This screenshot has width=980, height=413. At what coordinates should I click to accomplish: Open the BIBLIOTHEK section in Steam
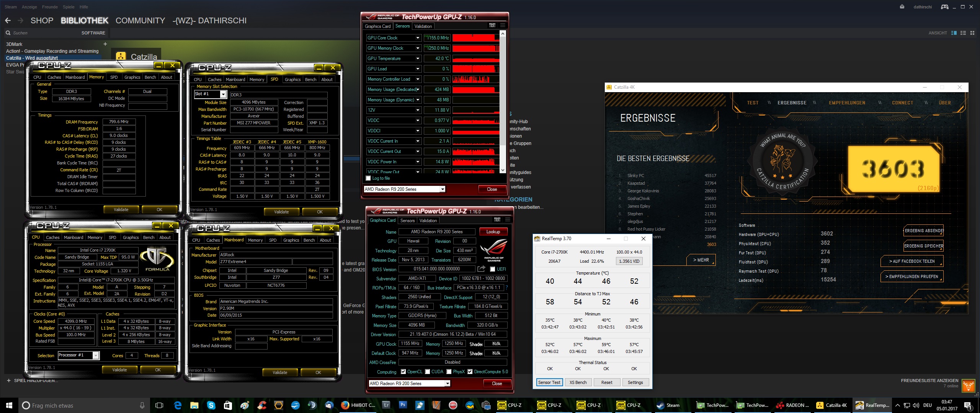click(84, 21)
